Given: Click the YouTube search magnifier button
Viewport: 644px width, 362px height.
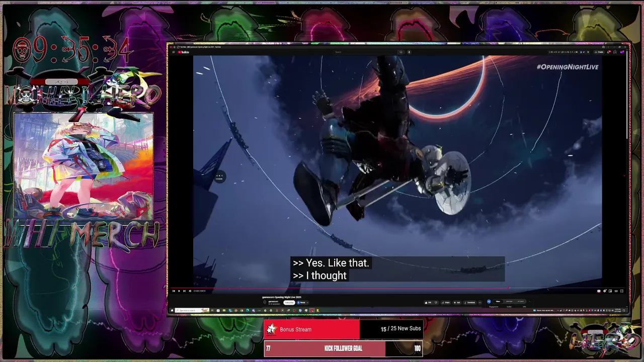Looking at the screenshot, I should [x=401, y=52].
